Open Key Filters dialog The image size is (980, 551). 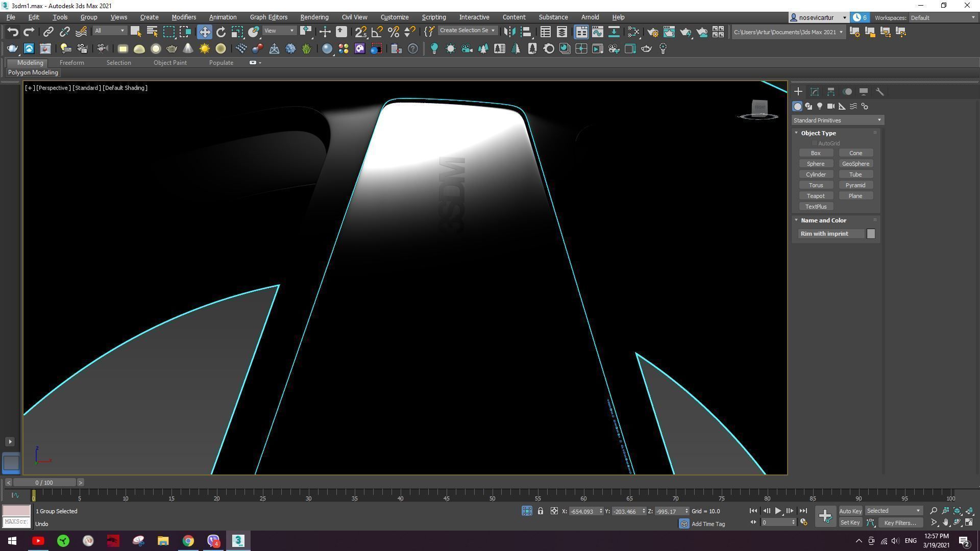point(900,522)
